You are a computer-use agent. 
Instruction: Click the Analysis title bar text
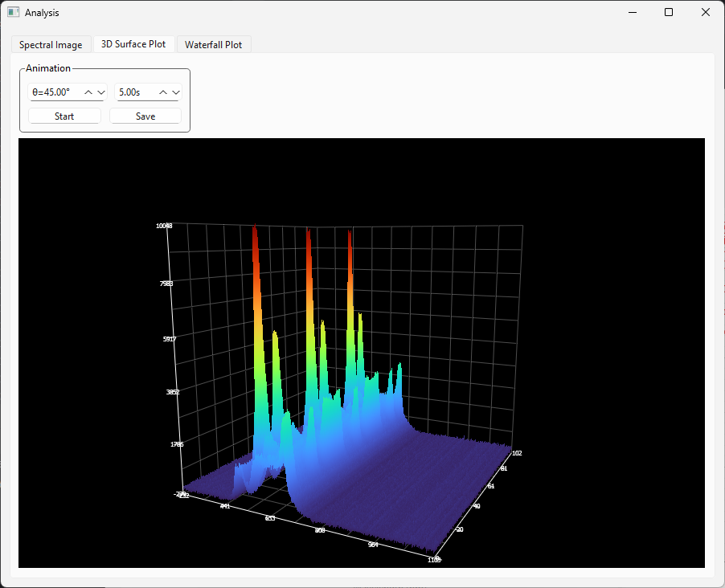pyautogui.click(x=42, y=13)
